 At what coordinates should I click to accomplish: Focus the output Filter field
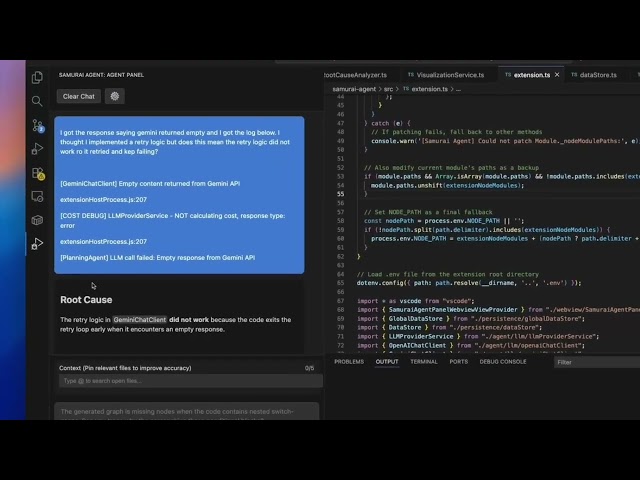[597, 362]
